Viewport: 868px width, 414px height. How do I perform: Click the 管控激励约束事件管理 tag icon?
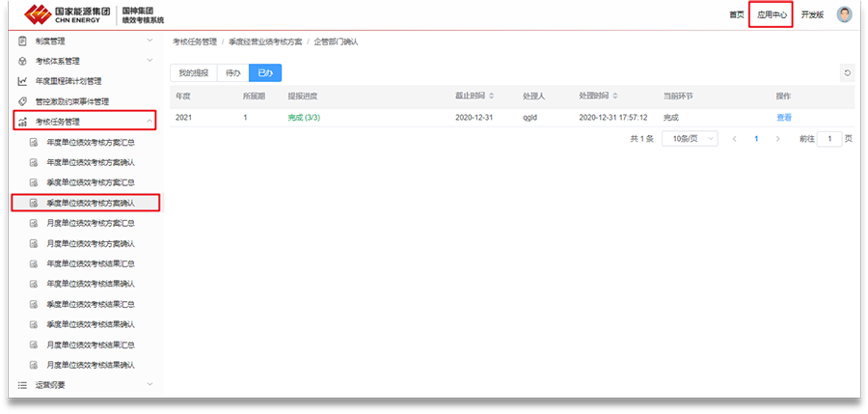click(22, 101)
